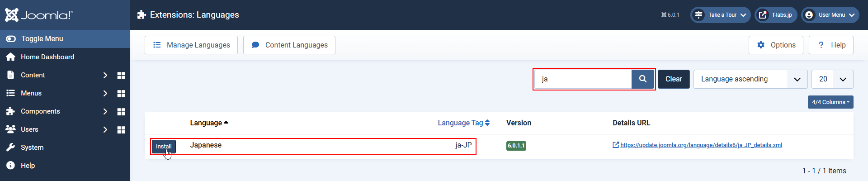Click the Manage Languages button
Image resolution: width=868 pixels, height=181 pixels.
point(191,45)
